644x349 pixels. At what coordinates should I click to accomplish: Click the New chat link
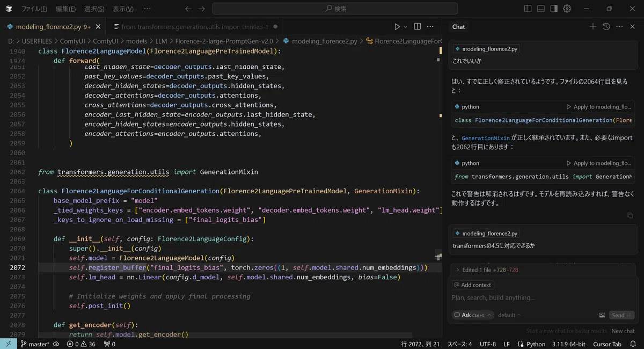(623, 331)
